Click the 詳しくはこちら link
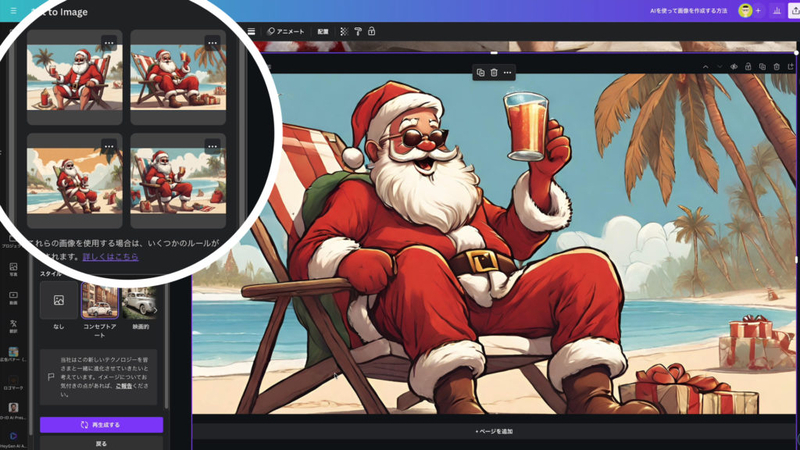 [x=110, y=257]
